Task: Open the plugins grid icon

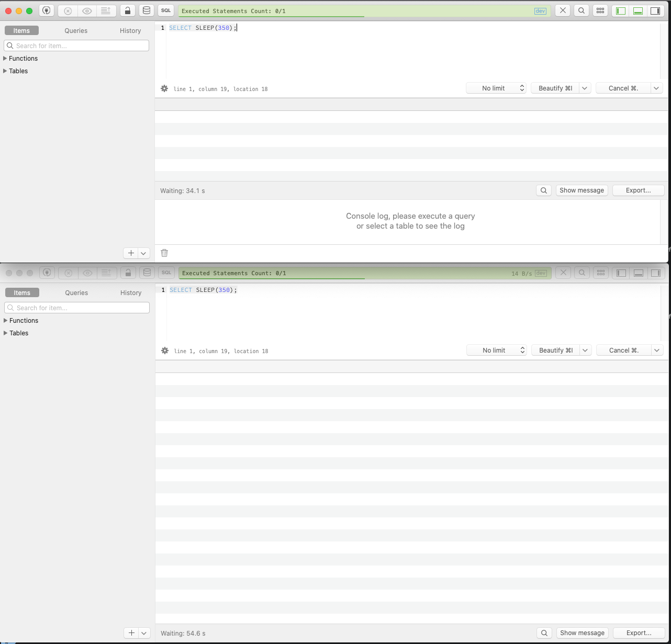Action: point(600,10)
